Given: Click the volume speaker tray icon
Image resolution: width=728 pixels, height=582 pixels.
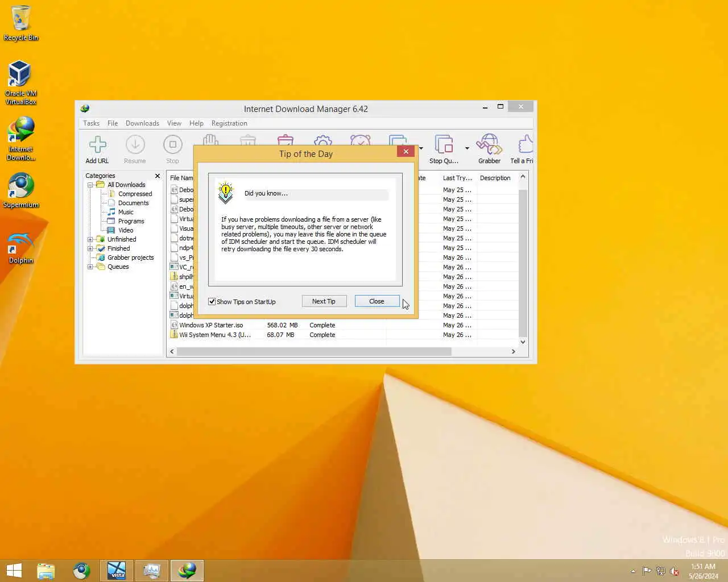Looking at the screenshot, I should pyautogui.click(x=675, y=571).
